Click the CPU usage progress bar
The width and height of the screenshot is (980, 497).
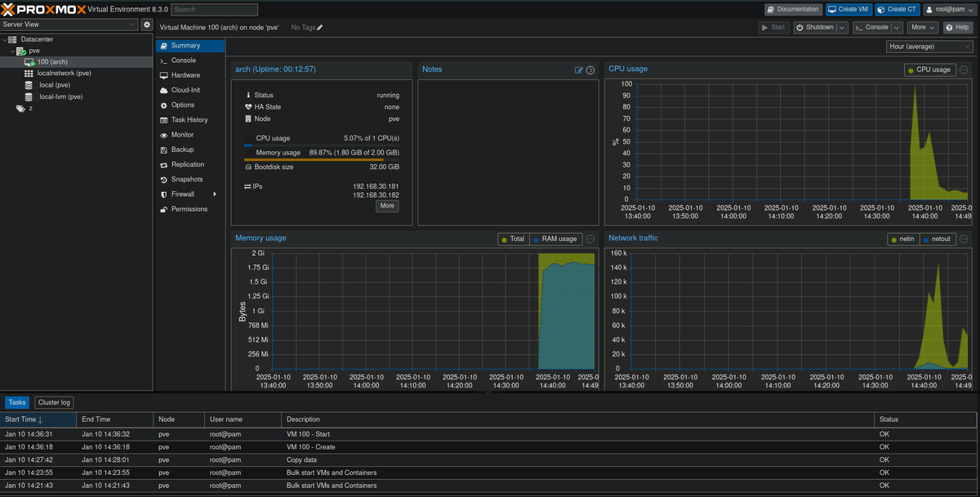[x=322, y=145]
